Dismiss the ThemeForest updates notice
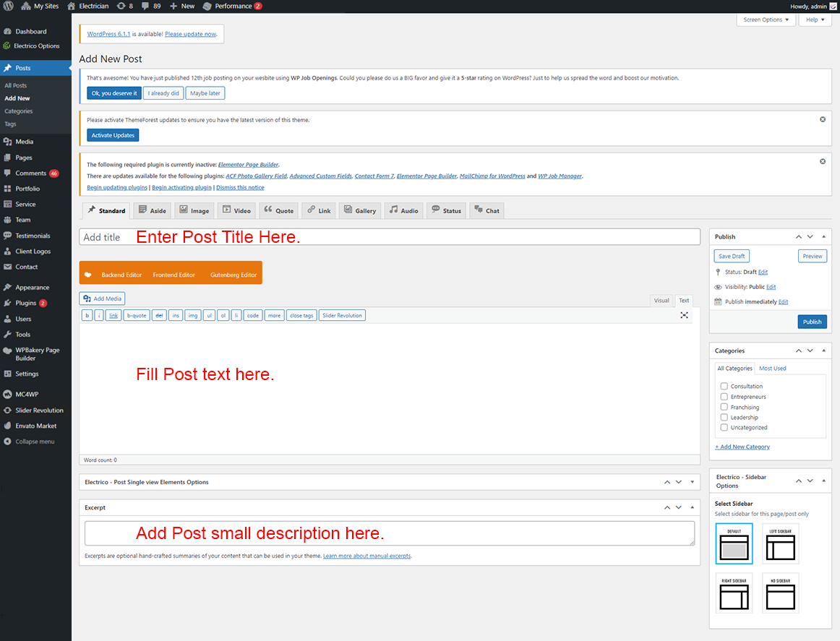Screen dimensions: 840x641 coord(823,119)
